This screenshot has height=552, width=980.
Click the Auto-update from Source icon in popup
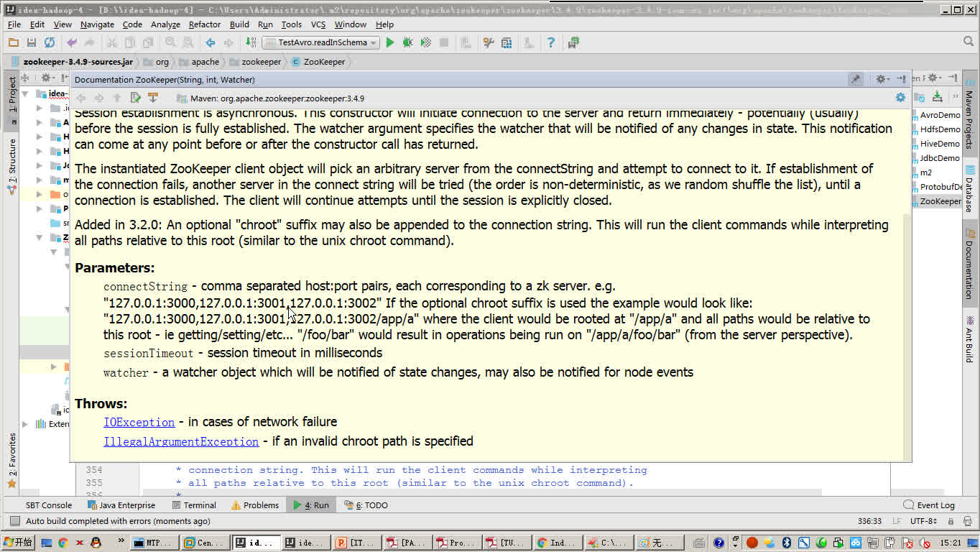tap(152, 98)
